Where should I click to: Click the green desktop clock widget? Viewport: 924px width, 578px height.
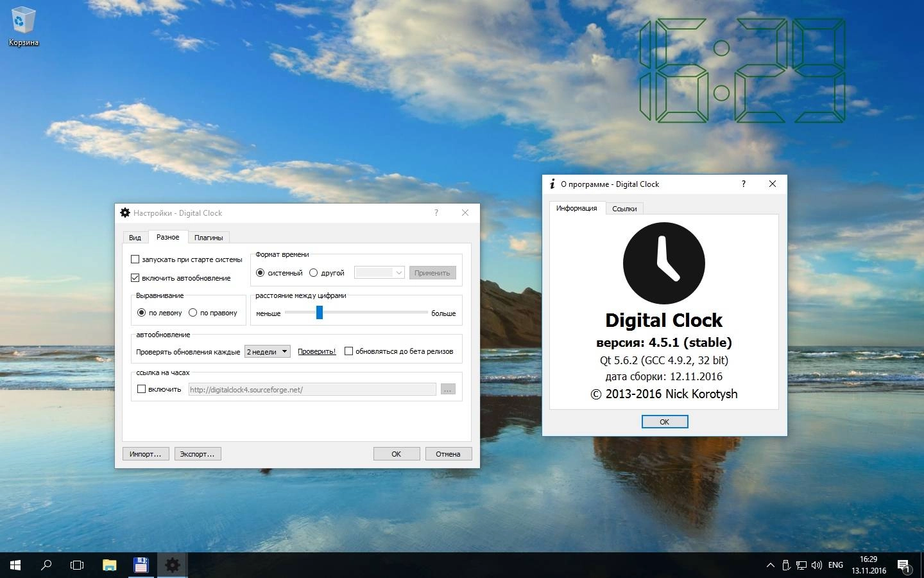click(x=742, y=71)
